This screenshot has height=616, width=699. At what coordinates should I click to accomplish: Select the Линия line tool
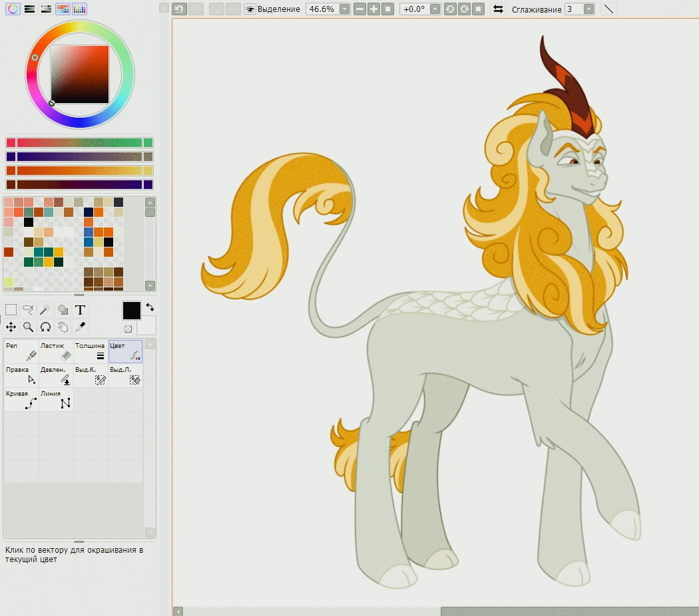tap(56, 400)
